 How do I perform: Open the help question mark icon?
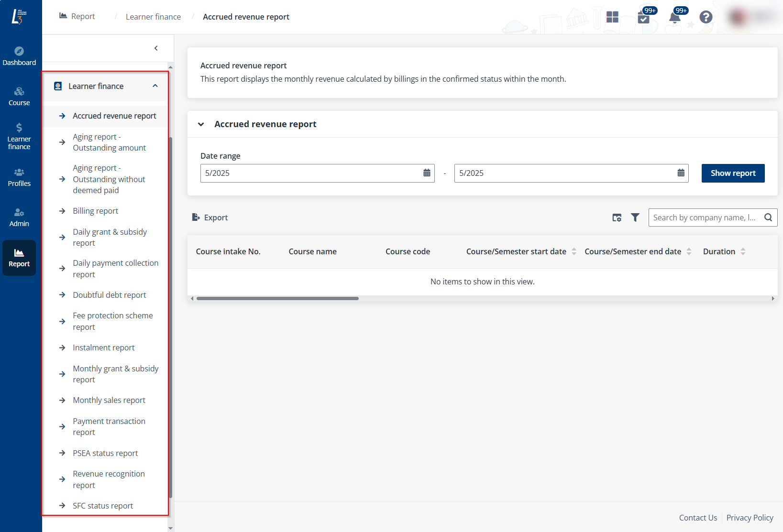coord(706,17)
